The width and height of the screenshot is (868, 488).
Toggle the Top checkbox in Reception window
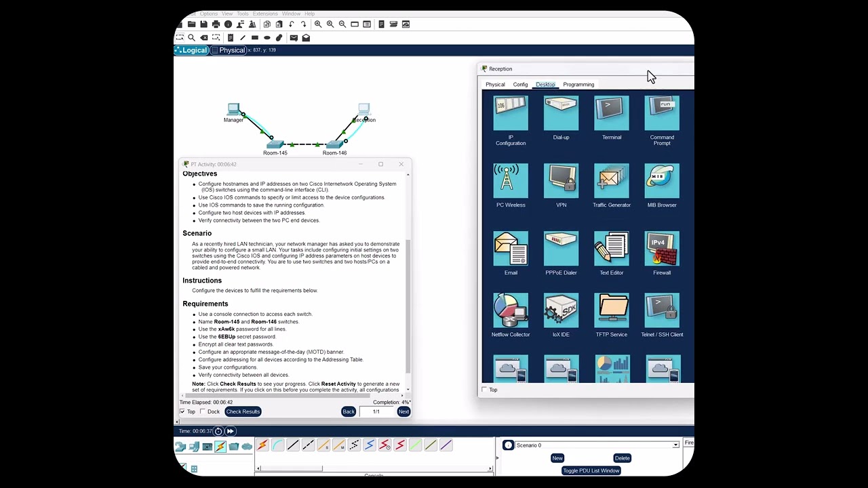(484, 390)
